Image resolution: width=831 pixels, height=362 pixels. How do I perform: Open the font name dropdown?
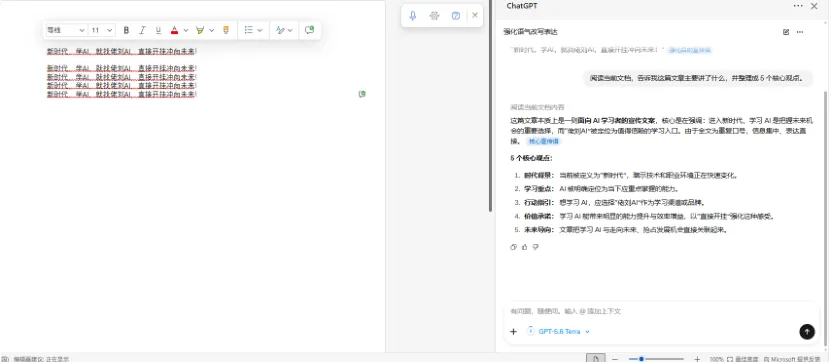tap(66, 30)
